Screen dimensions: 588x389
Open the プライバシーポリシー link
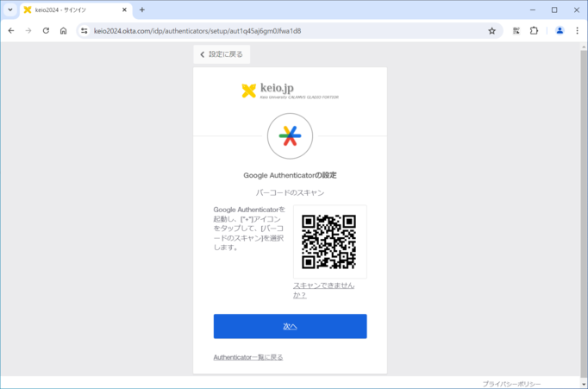(x=511, y=383)
